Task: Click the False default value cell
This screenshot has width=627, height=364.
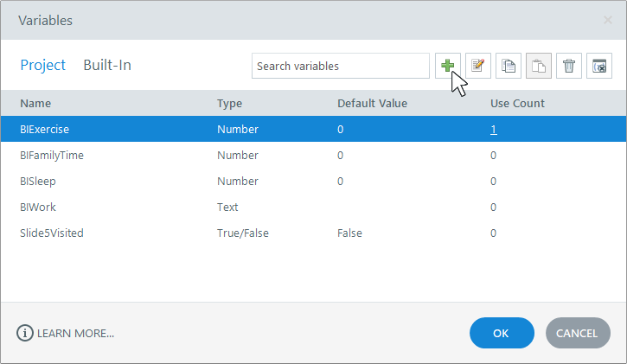Action: (x=349, y=233)
